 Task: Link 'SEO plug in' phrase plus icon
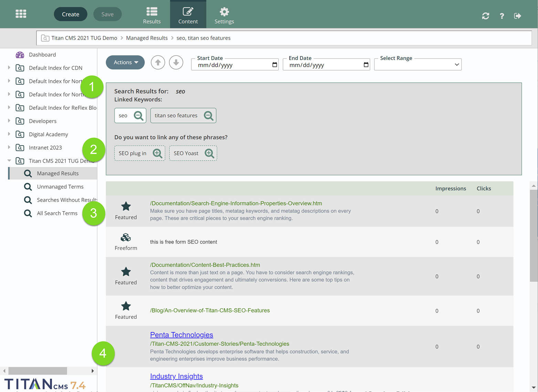pyautogui.click(x=157, y=153)
